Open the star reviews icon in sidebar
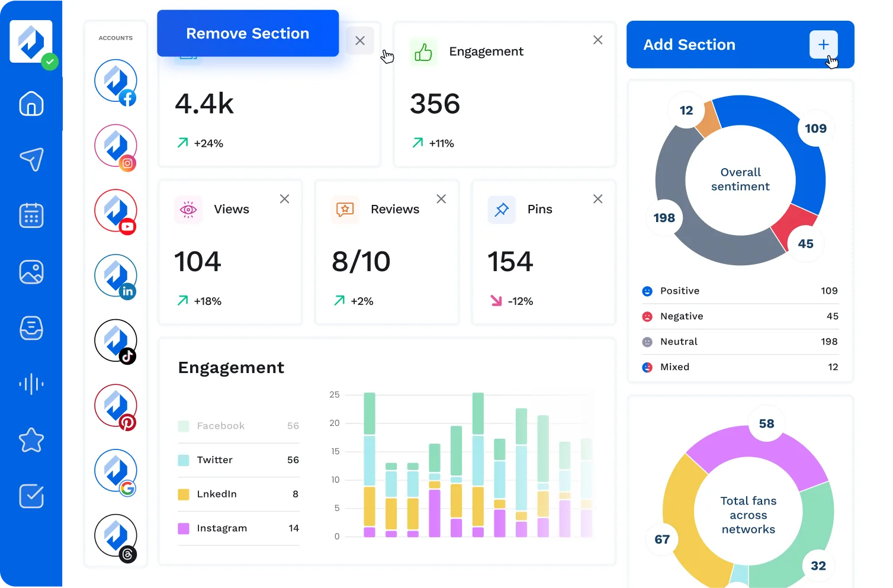Viewport: 893px width, 588px height. pyautogui.click(x=31, y=440)
